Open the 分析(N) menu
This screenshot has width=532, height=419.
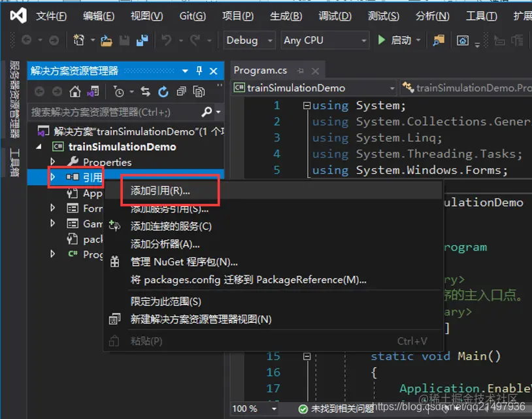point(432,16)
